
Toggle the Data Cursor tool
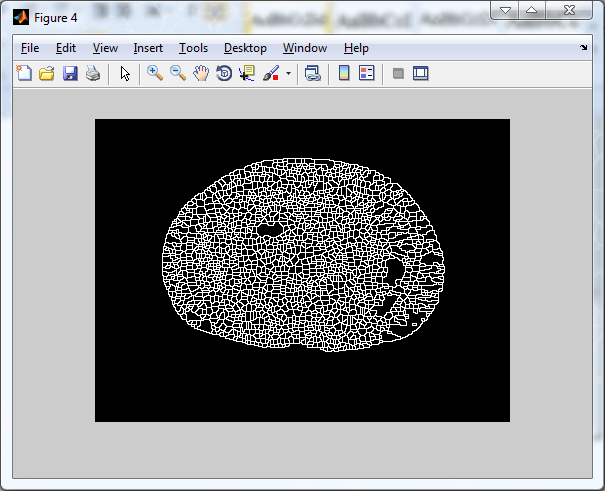(x=247, y=73)
